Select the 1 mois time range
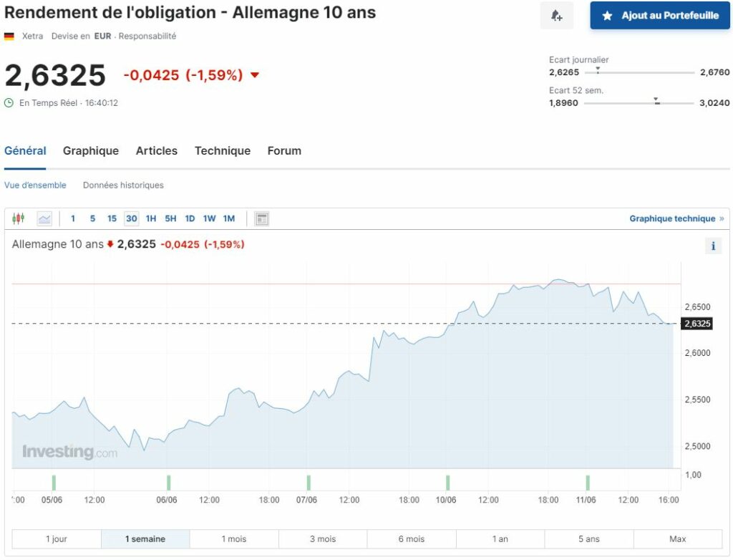The width and height of the screenshot is (733, 560). click(234, 539)
